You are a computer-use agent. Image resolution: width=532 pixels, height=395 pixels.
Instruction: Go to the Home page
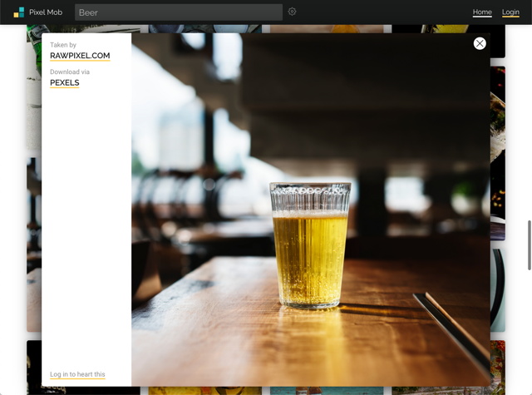tap(482, 12)
